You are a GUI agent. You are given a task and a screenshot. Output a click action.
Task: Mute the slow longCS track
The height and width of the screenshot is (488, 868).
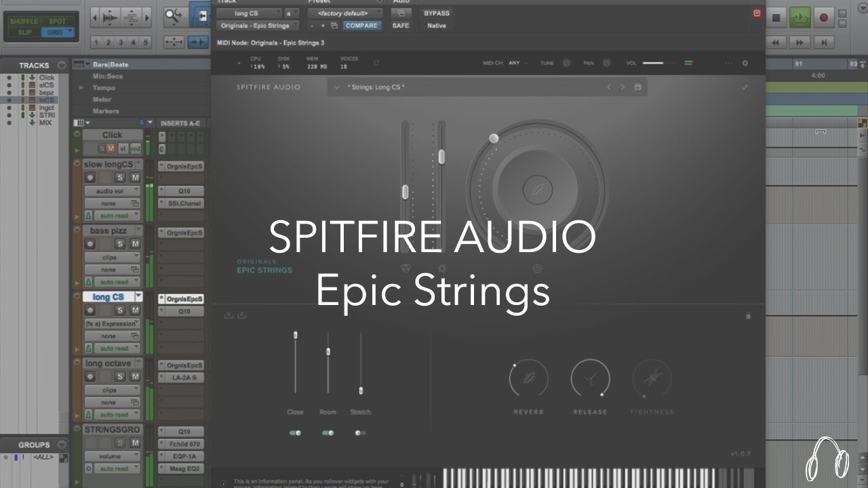pos(134,178)
